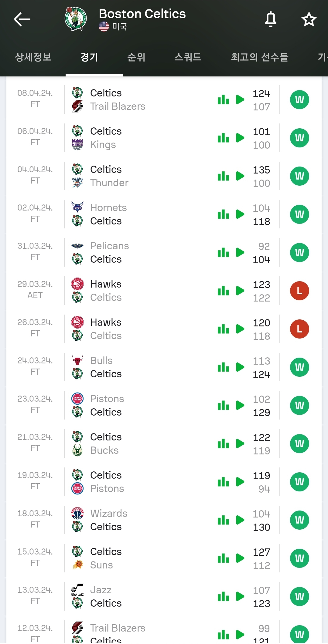
Task: Play highlights for Hornets vs Celtics game
Action: pyautogui.click(x=240, y=214)
